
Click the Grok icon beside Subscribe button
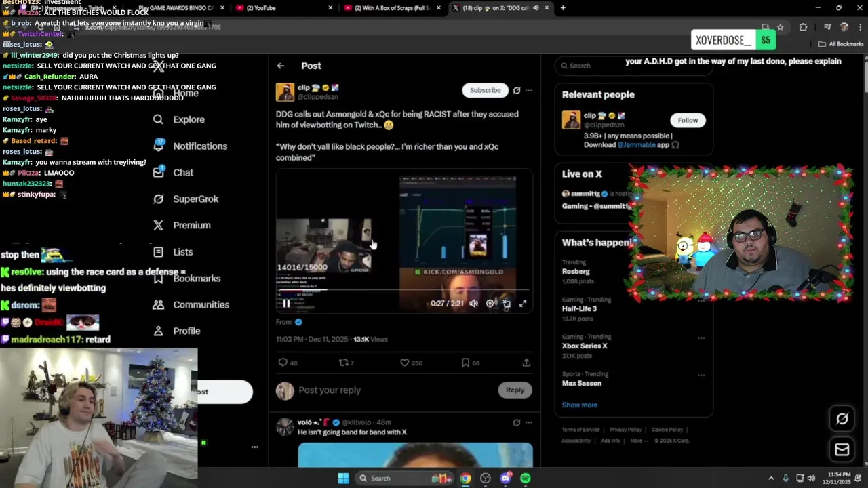coord(517,90)
